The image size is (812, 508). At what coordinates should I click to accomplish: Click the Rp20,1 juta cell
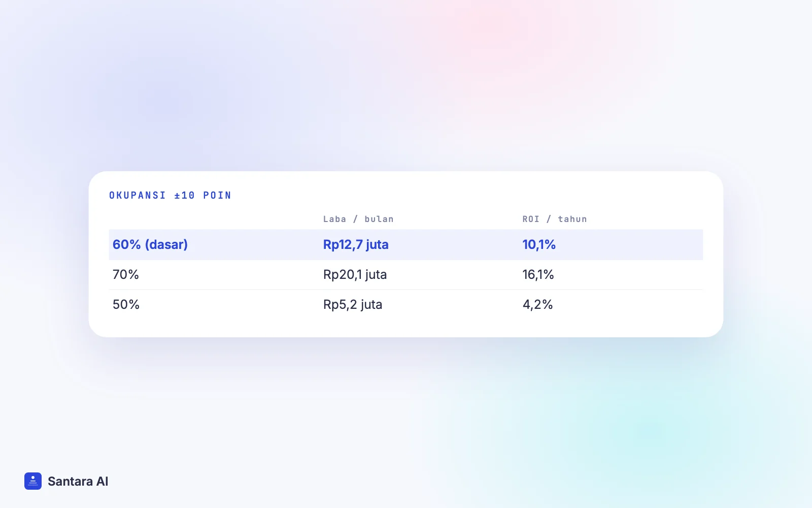355,275
